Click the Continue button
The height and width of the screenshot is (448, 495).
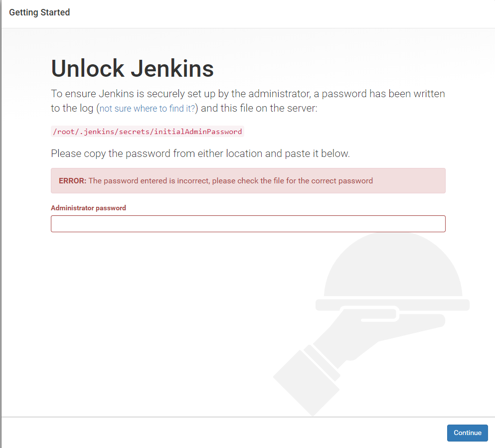click(x=467, y=433)
